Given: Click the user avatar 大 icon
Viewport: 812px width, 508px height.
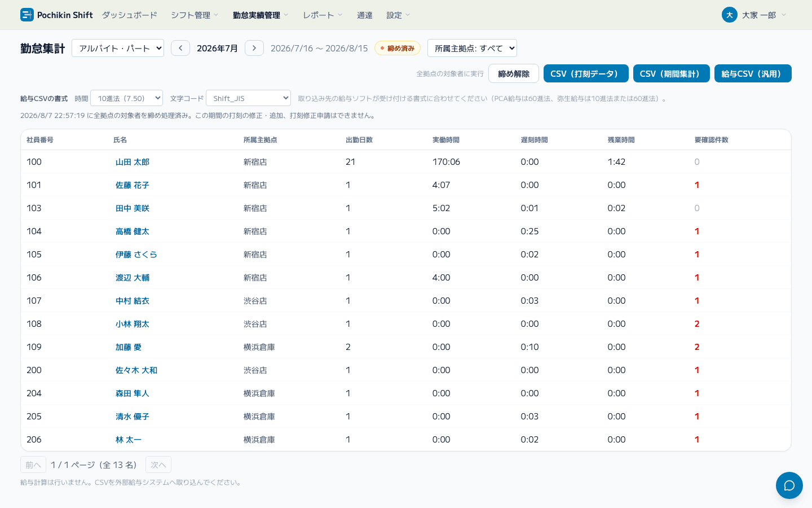Looking at the screenshot, I should (729, 15).
